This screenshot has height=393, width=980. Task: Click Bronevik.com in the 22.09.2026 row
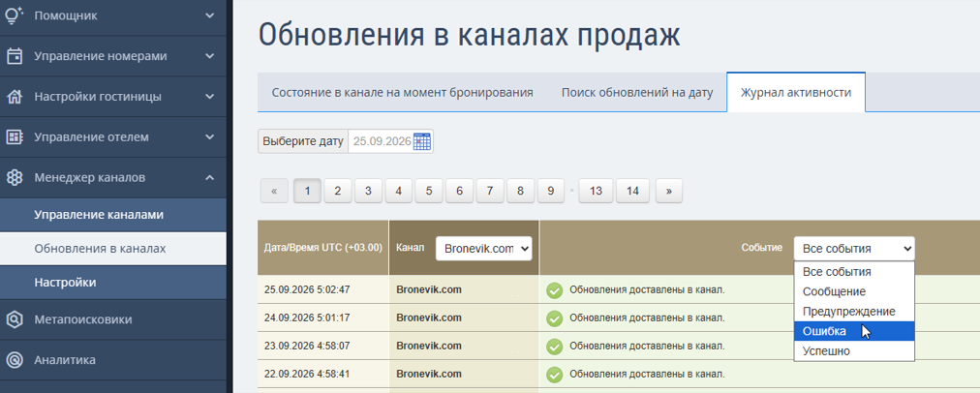coord(429,374)
